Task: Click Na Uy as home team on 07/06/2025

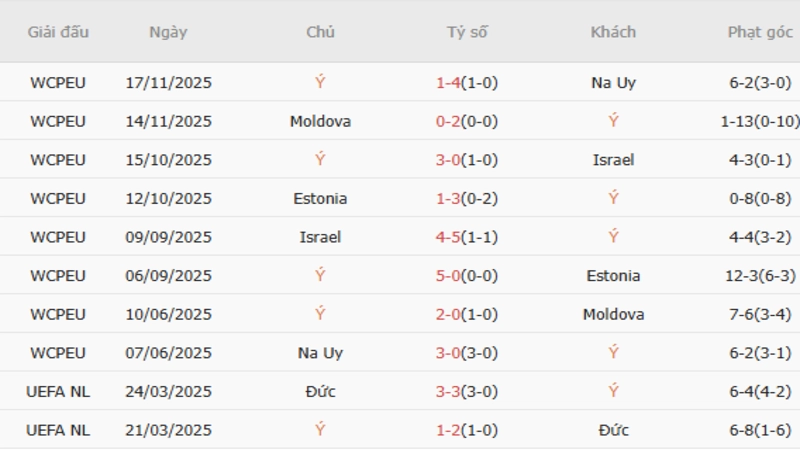Action: pos(320,353)
